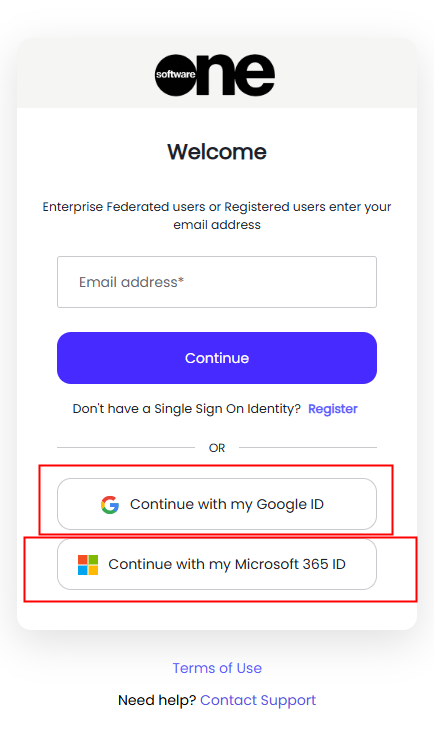Click the blue Continue button

coord(217,358)
